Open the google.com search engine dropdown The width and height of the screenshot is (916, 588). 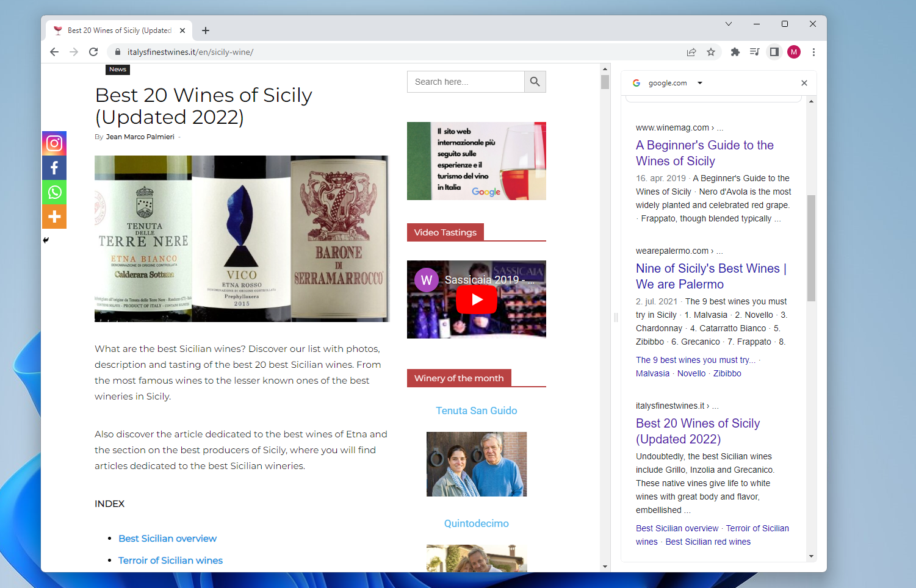pyautogui.click(x=699, y=82)
